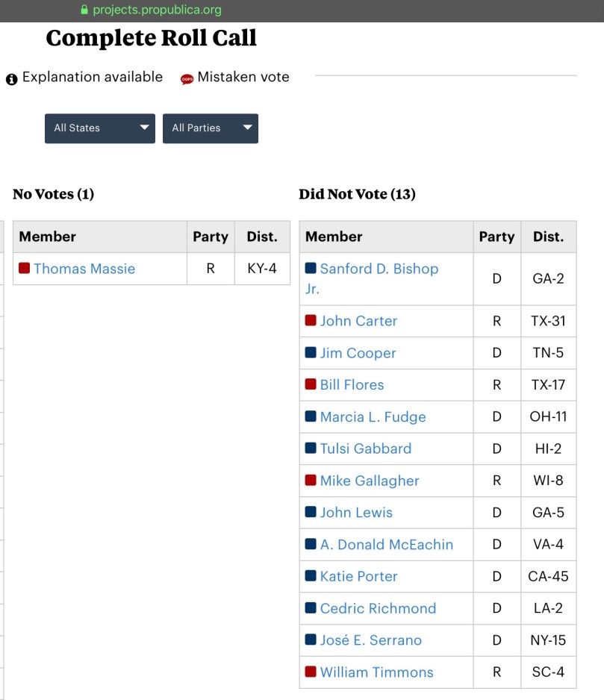Click the Cedric Richmond link

click(x=378, y=608)
